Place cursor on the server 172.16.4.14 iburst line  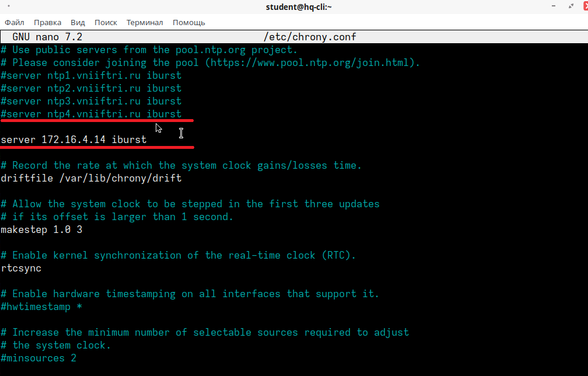pos(73,139)
